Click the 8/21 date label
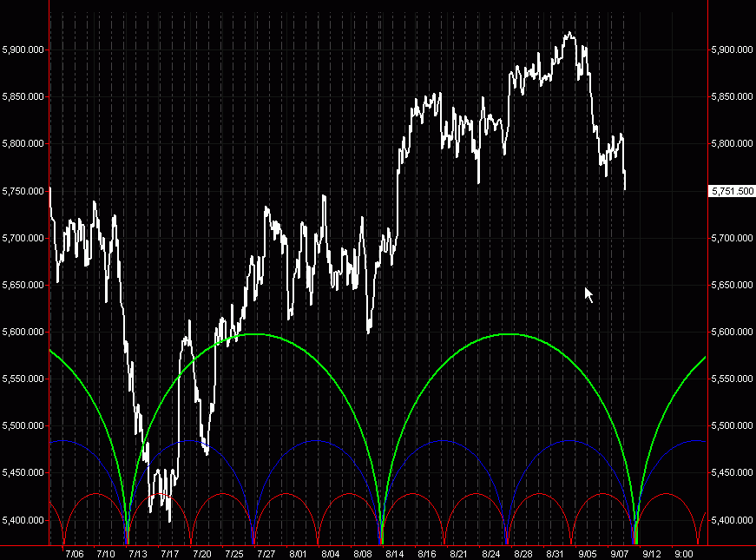Screen dimensions: 756x560 tap(458, 554)
